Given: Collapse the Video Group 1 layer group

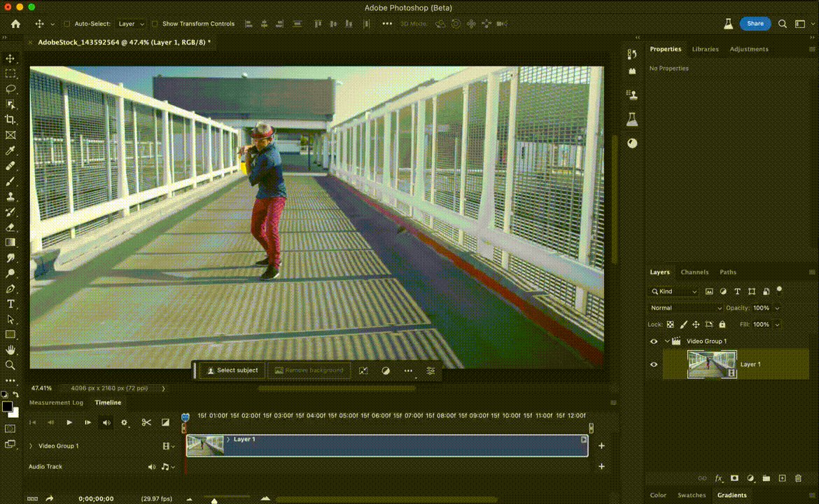Looking at the screenshot, I should (667, 342).
